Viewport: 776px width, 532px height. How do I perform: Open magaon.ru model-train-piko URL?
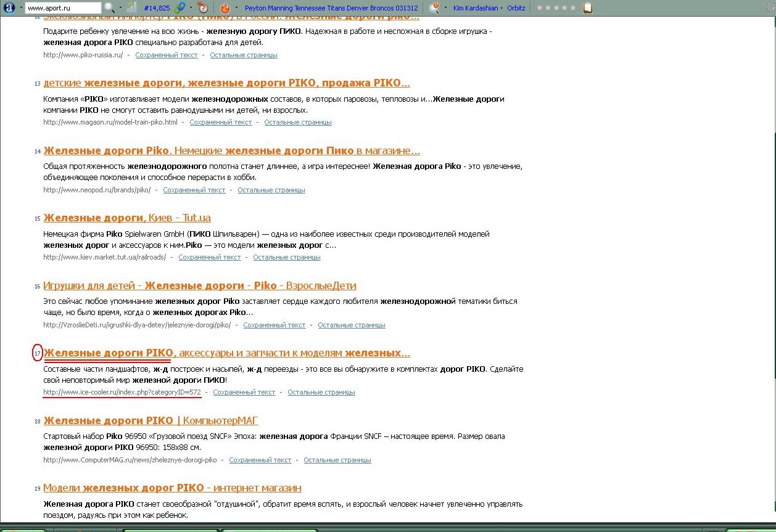pos(110,122)
